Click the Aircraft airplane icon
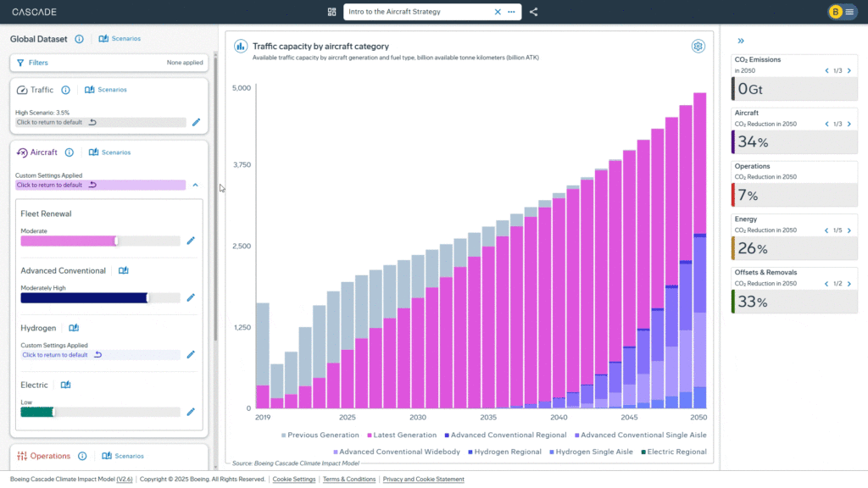The height and width of the screenshot is (488, 868). click(x=23, y=152)
